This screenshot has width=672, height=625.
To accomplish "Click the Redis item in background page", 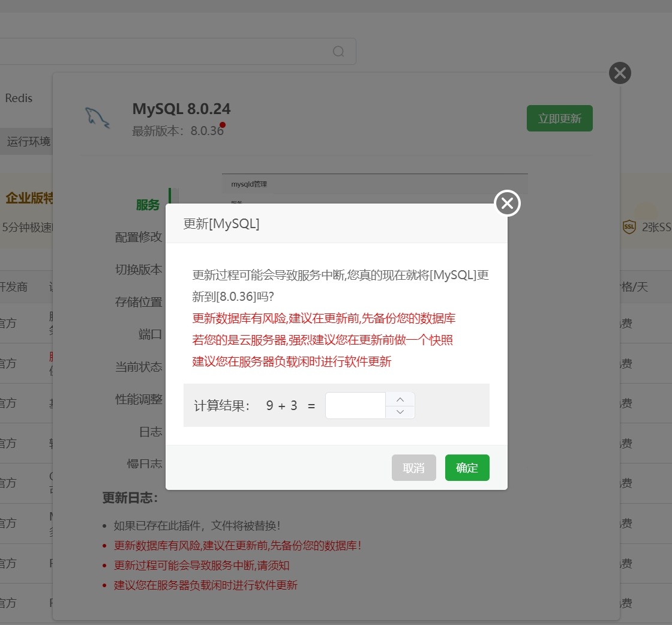I will coord(19,98).
